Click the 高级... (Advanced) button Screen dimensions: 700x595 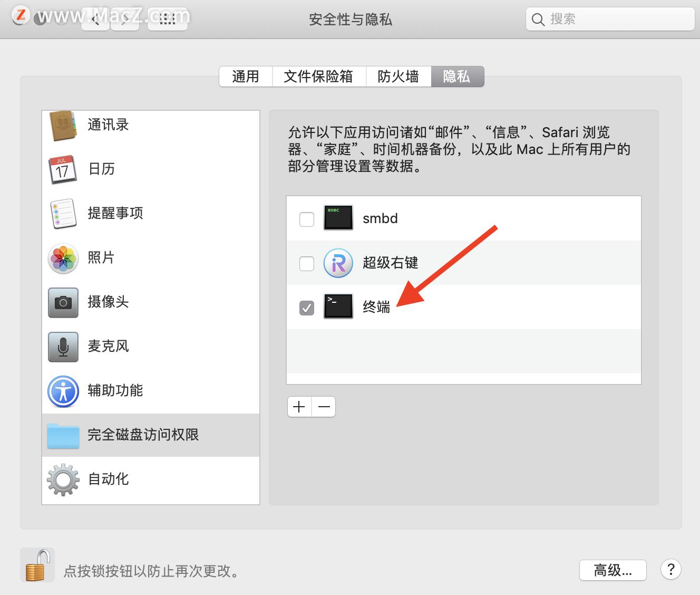point(612,570)
